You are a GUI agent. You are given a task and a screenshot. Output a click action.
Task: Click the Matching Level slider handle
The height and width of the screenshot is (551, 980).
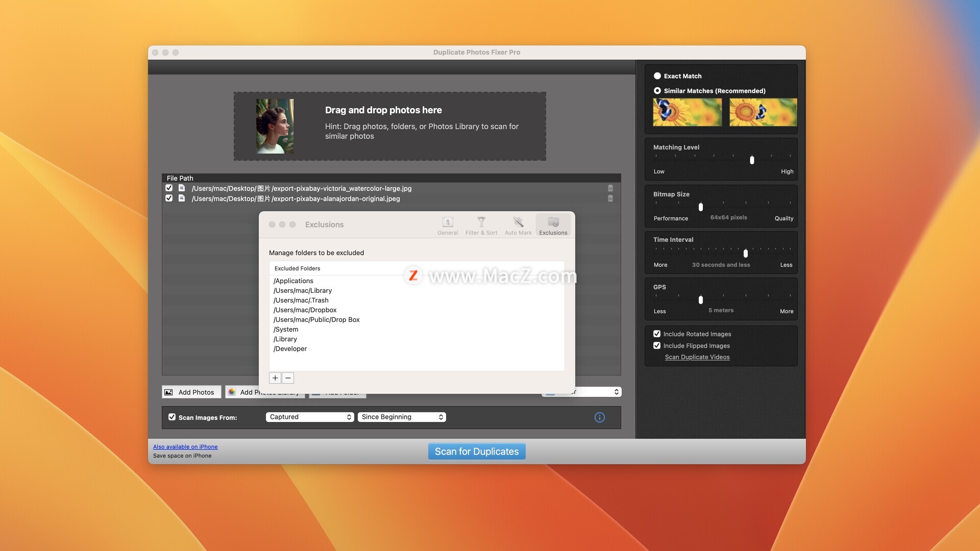click(752, 160)
